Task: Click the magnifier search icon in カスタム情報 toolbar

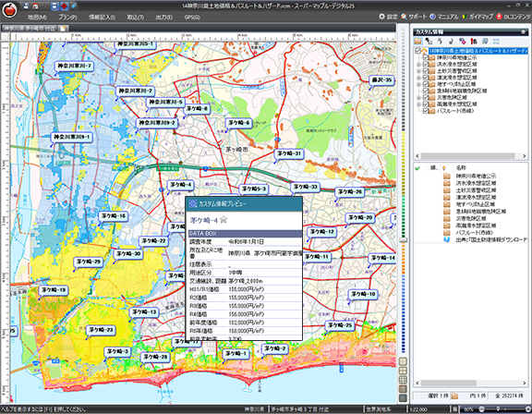Action: tap(485, 41)
